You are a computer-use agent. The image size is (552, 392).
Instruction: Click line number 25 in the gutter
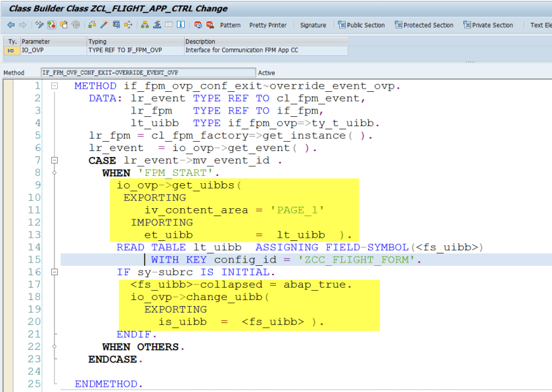[x=34, y=384]
